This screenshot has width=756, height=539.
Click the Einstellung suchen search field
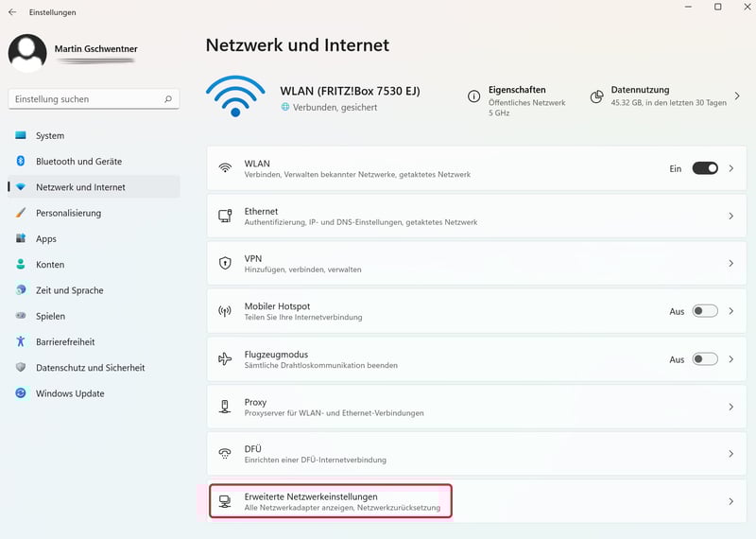click(85, 98)
